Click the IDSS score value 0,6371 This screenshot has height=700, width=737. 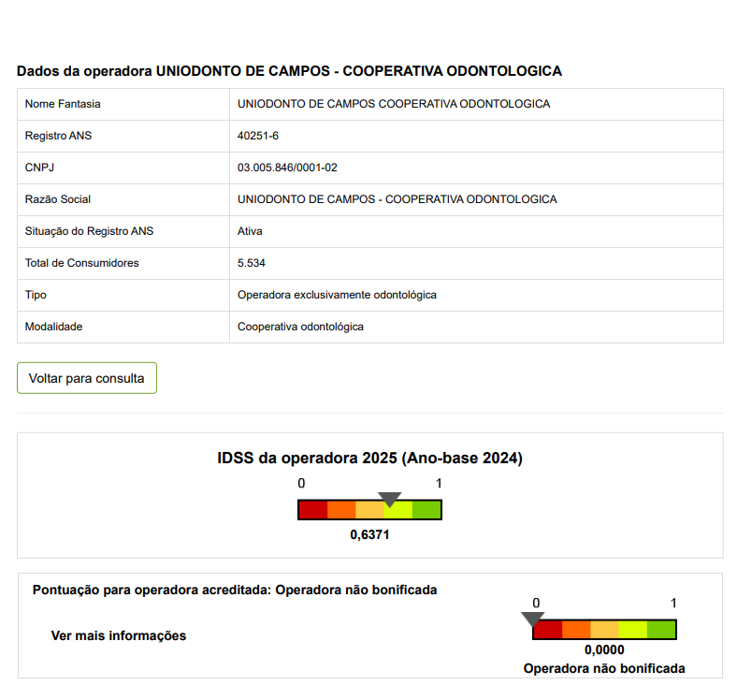click(369, 534)
